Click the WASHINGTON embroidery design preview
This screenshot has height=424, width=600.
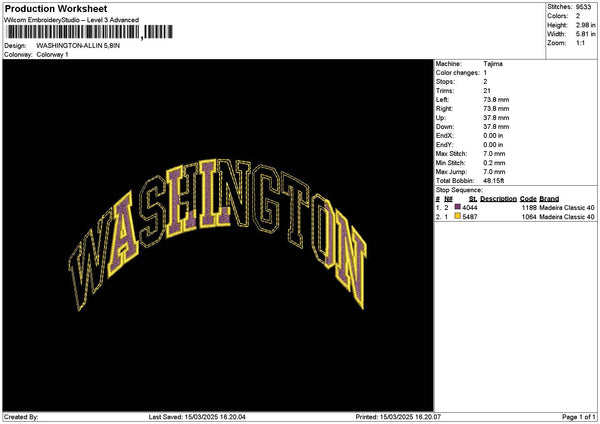click(x=217, y=235)
